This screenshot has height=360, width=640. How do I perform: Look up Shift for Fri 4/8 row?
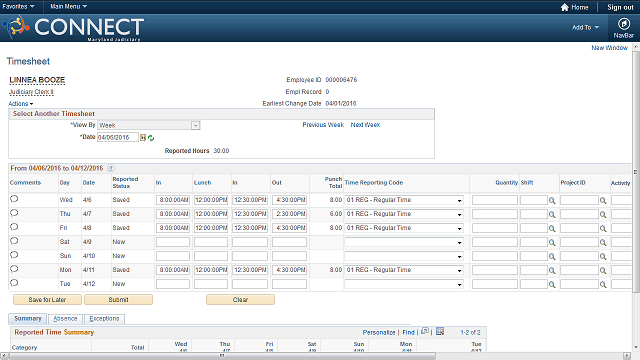pyautogui.click(x=552, y=229)
